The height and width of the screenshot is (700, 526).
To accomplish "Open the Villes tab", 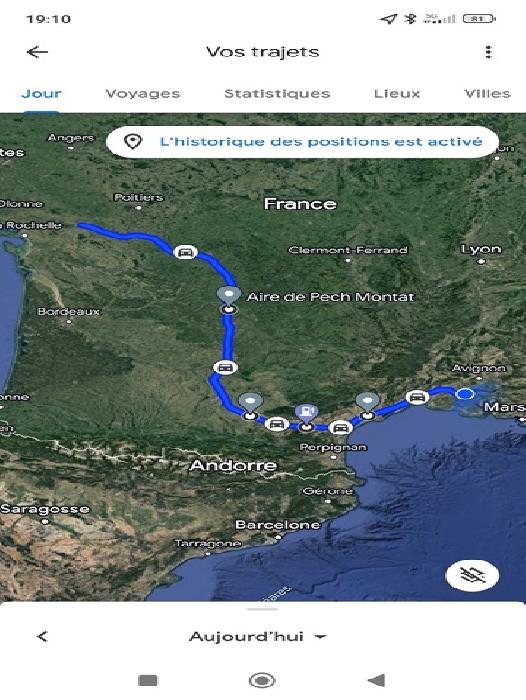I will coord(487,94).
